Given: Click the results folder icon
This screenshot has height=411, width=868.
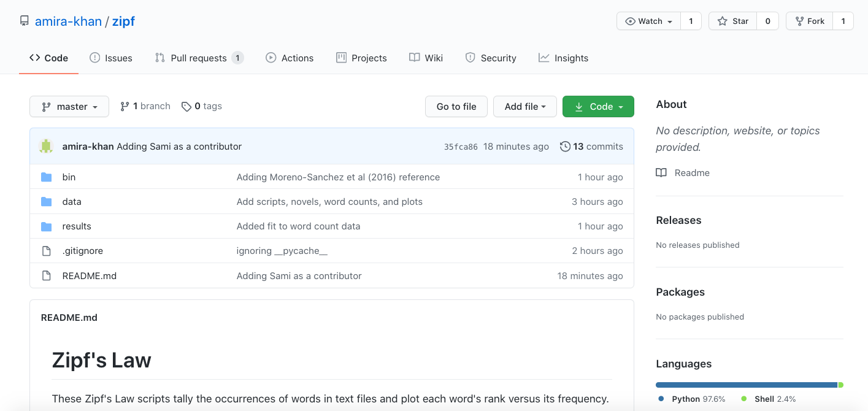Looking at the screenshot, I should (46, 226).
